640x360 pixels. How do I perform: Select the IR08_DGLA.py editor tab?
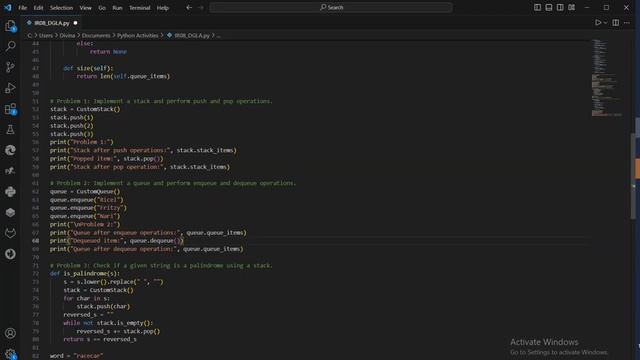[x=52, y=23]
